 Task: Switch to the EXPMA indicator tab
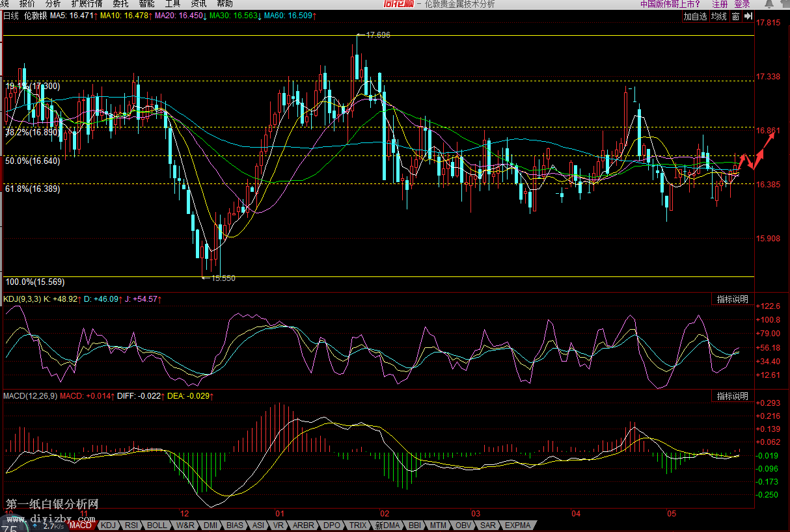click(518, 525)
